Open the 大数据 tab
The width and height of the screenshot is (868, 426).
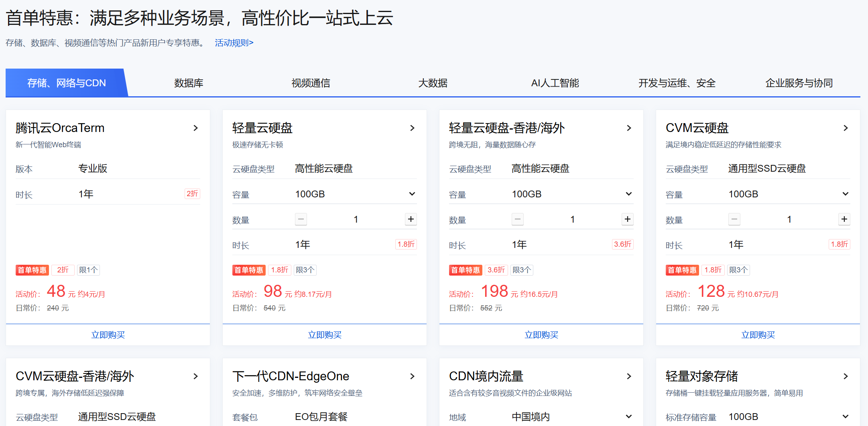point(433,83)
